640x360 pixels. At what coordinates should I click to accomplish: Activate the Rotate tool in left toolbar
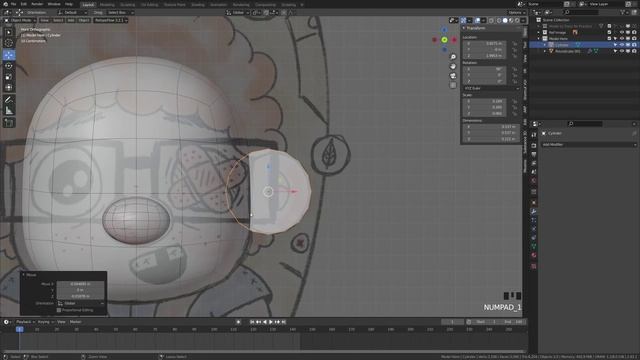[9, 65]
